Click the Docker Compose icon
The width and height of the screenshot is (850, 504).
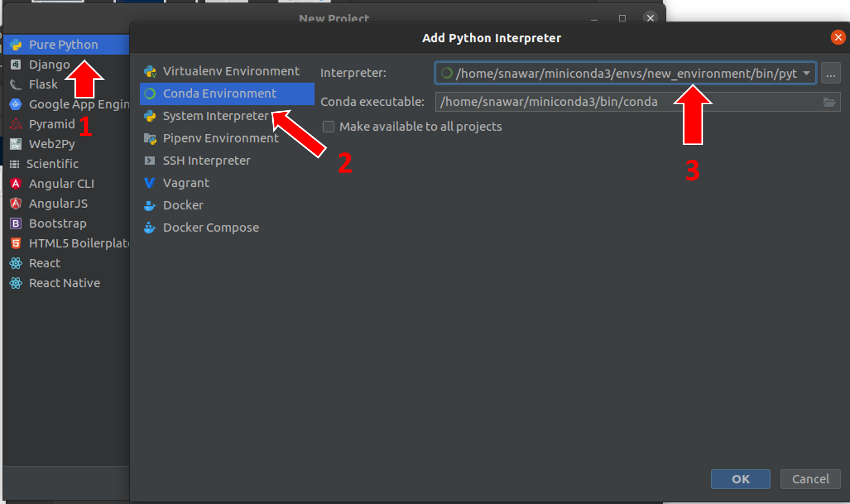[150, 228]
